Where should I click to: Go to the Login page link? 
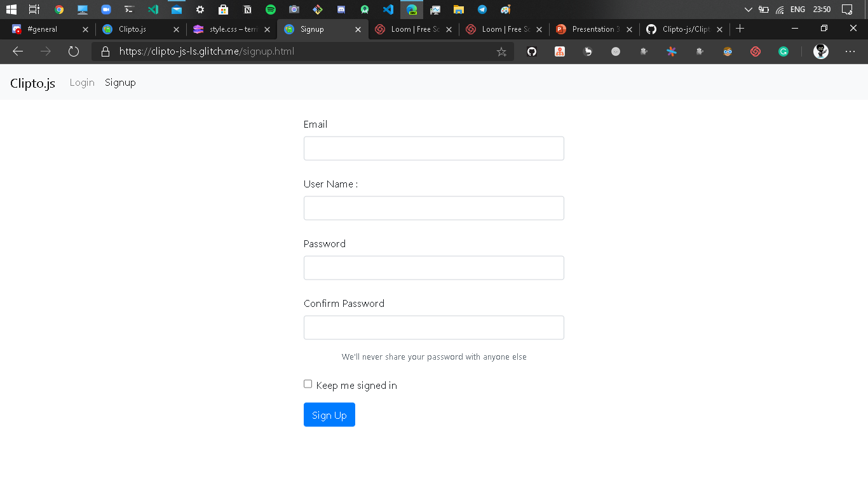(x=82, y=83)
